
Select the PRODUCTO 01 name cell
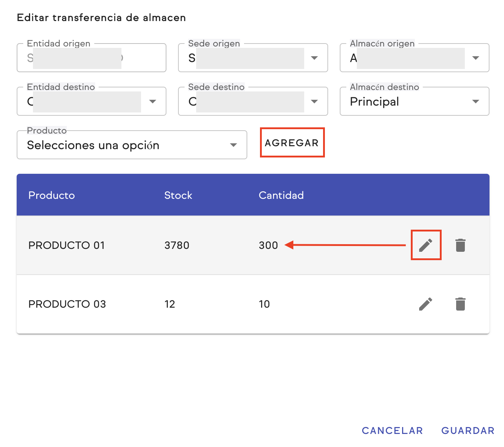click(66, 245)
